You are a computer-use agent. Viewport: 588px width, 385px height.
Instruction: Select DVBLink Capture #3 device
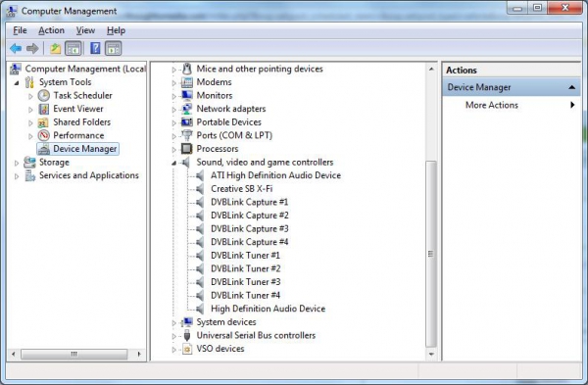(x=249, y=228)
